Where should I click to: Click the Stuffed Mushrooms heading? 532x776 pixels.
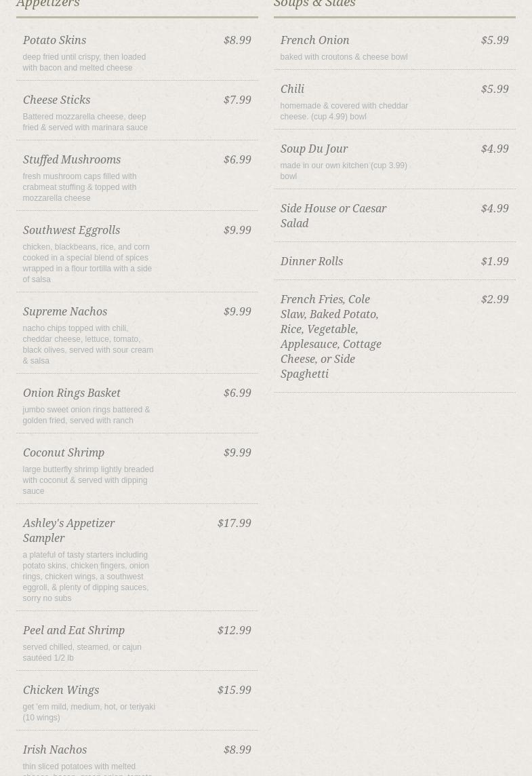[x=71, y=160]
